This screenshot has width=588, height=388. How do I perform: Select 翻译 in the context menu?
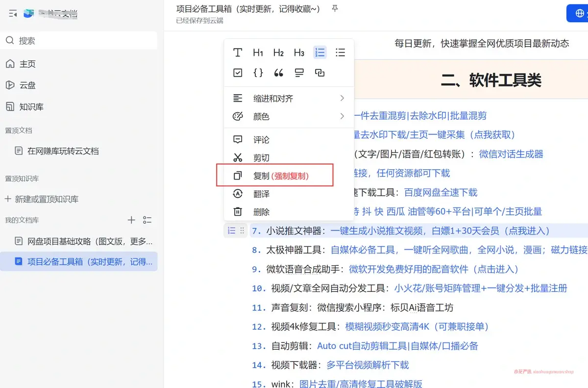(x=261, y=193)
